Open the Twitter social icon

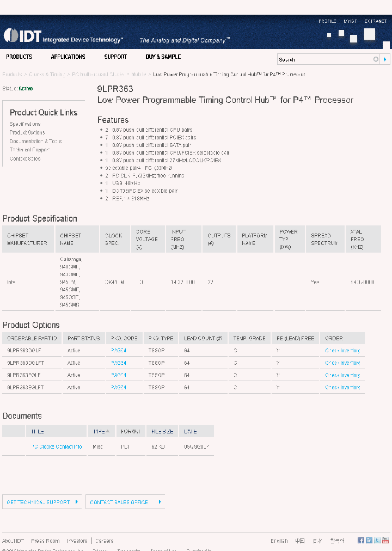click(377, 540)
